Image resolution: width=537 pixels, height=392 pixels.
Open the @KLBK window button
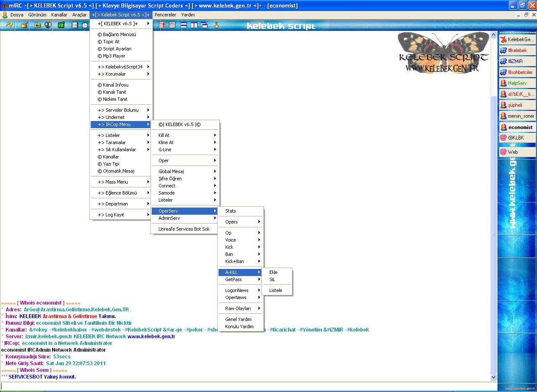tap(518, 138)
